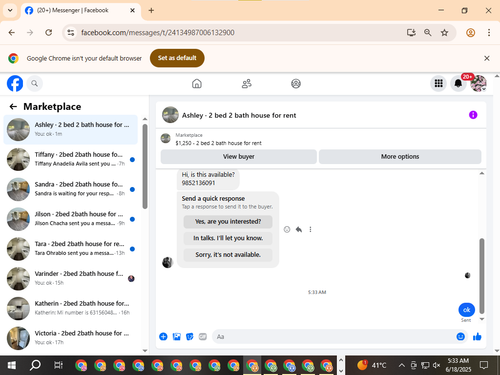Open Victoria 2bed 2bath conversation
This screenshot has height=375, width=500.
pyautogui.click(x=71, y=338)
